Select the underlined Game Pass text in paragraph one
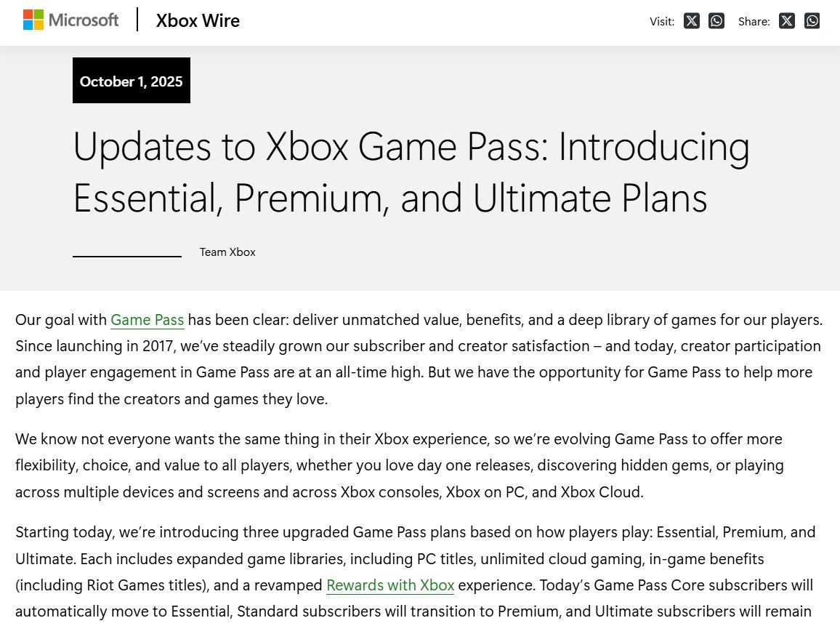The width and height of the screenshot is (840, 626). point(148,320)
